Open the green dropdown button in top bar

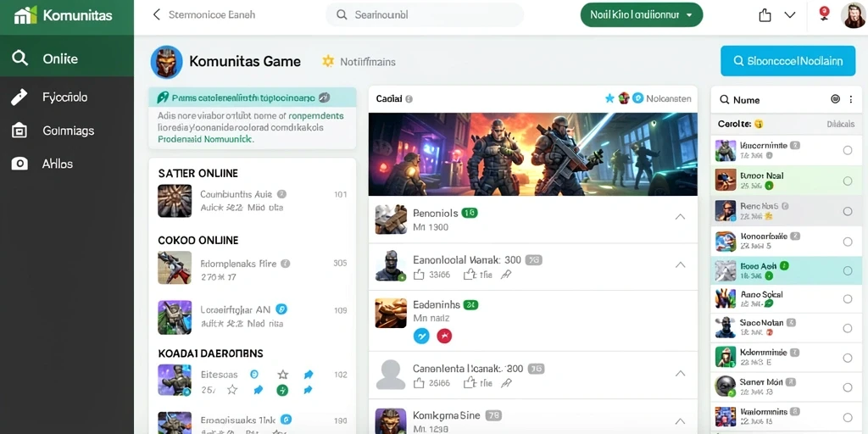[642, 15]
